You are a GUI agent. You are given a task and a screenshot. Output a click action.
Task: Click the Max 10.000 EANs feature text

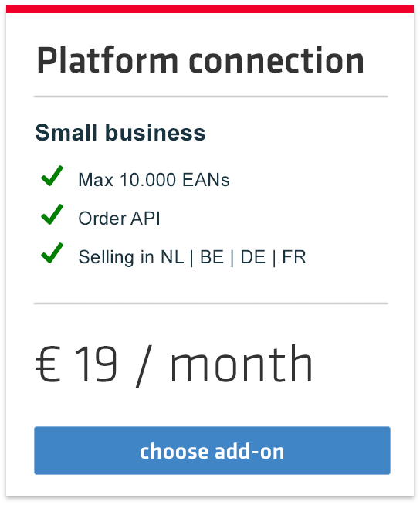click(x=154, y=180)
